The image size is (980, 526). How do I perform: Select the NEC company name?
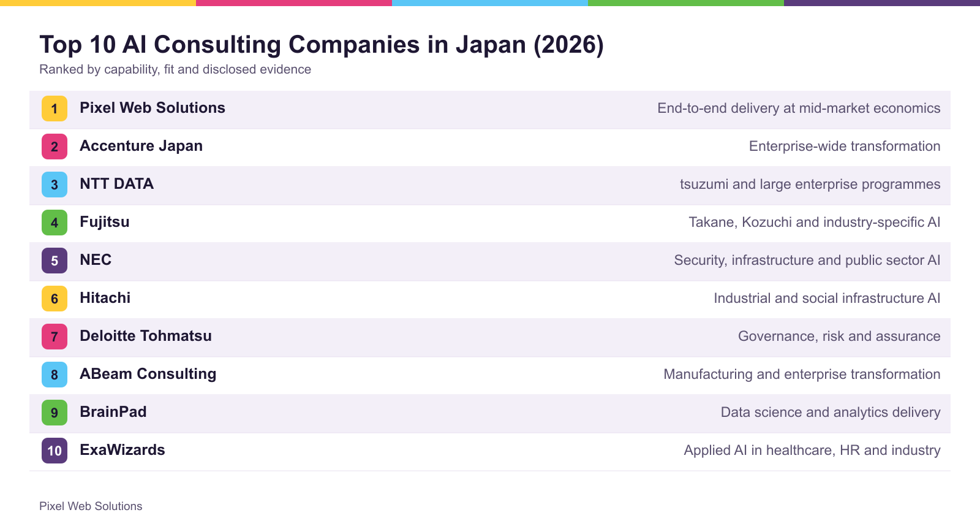click(96, 260)
